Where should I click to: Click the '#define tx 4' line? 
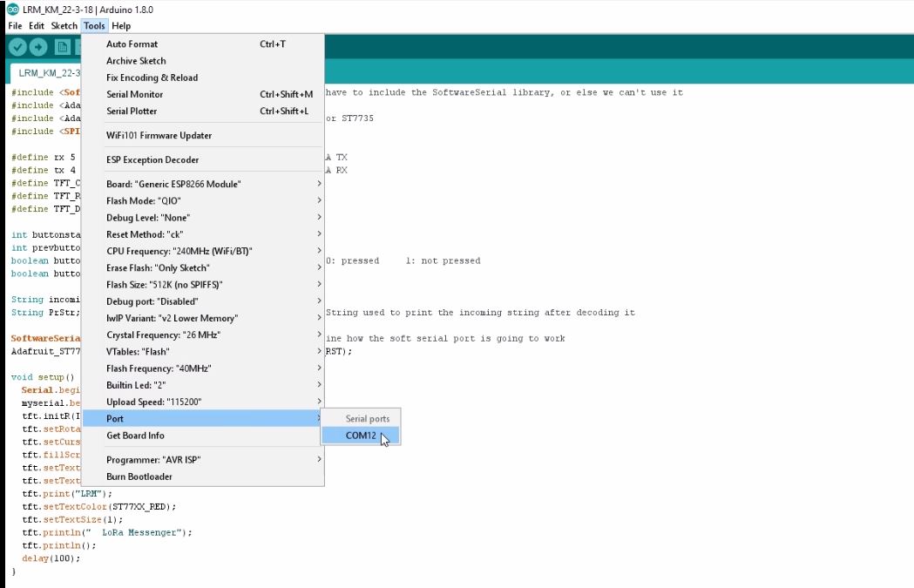[x=44, y=170]
